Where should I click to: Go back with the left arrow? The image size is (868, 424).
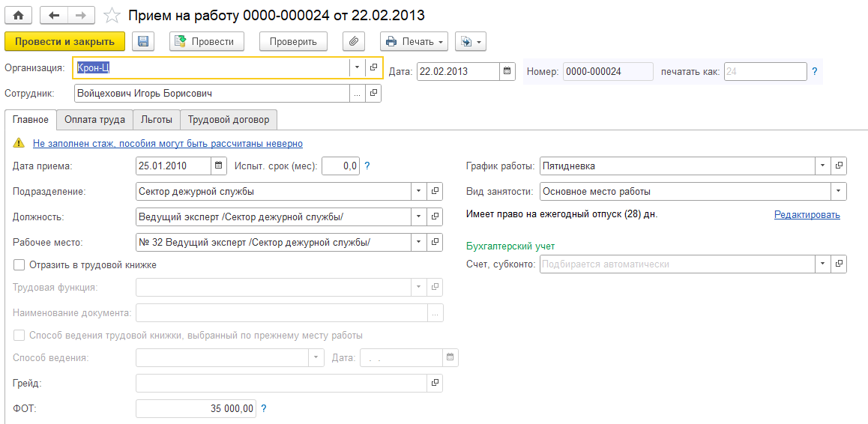point(53,15)
